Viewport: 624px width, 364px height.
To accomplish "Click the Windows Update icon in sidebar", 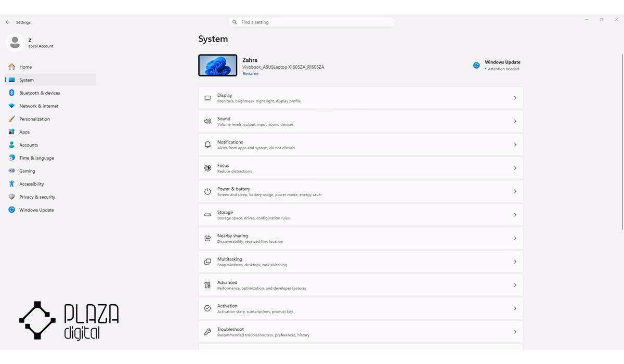I will tap(12, 210).
